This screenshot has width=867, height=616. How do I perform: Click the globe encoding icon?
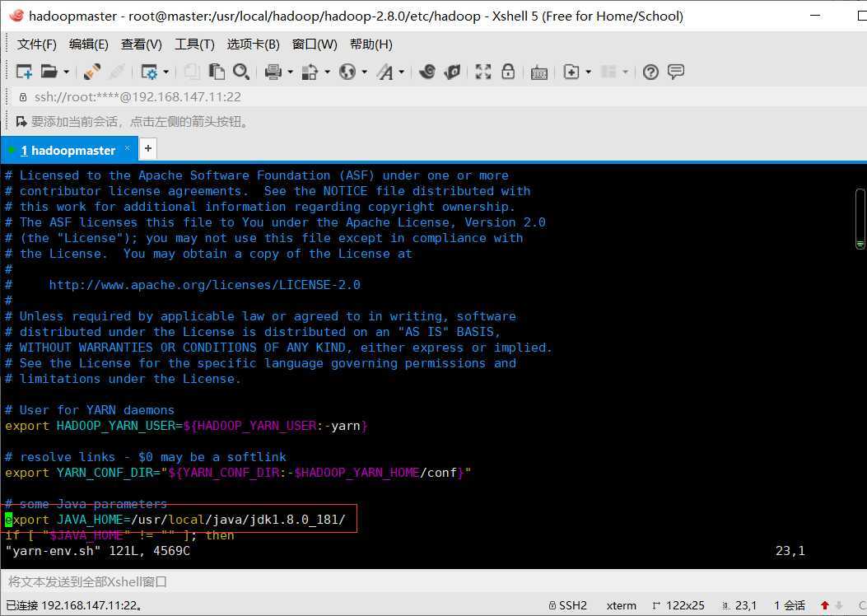click(x=347, y=72)
